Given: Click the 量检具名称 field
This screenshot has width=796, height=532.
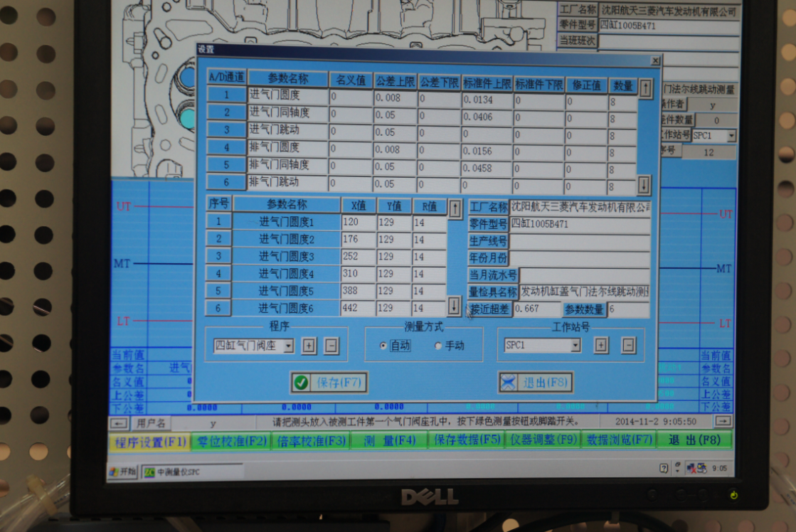Looking at the screenshot, I should [x=584, y=292].
